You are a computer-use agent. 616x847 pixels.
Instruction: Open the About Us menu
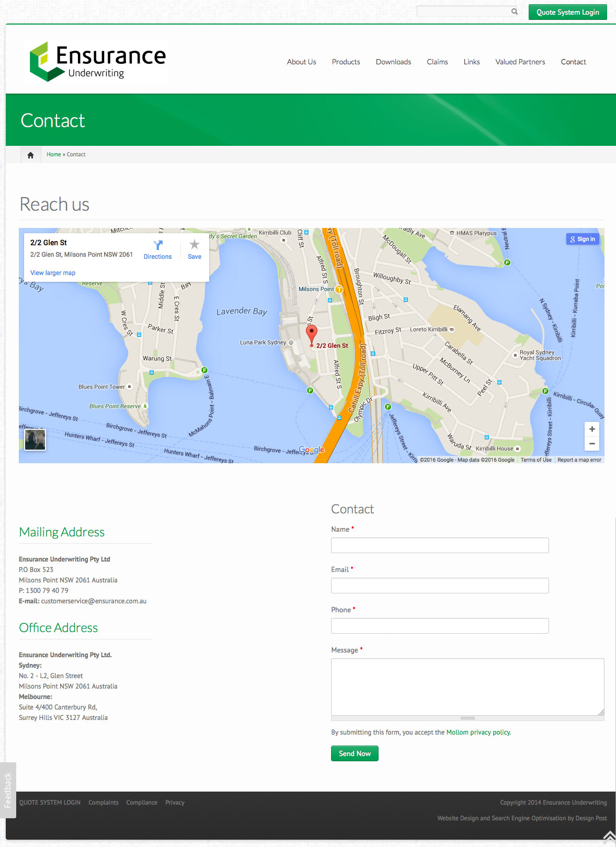point(302,62)
